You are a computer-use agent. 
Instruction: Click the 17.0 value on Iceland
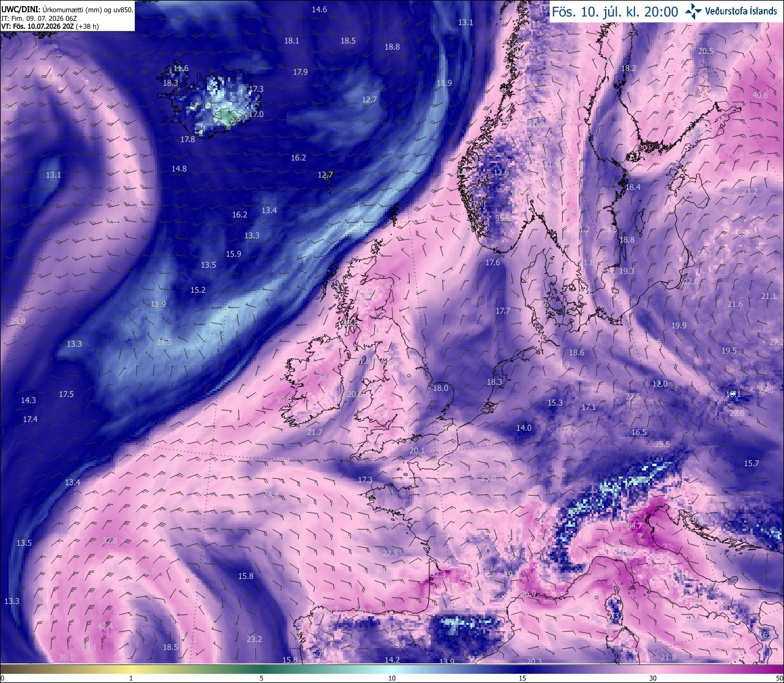pyautogui.click(x=256, y=115)
